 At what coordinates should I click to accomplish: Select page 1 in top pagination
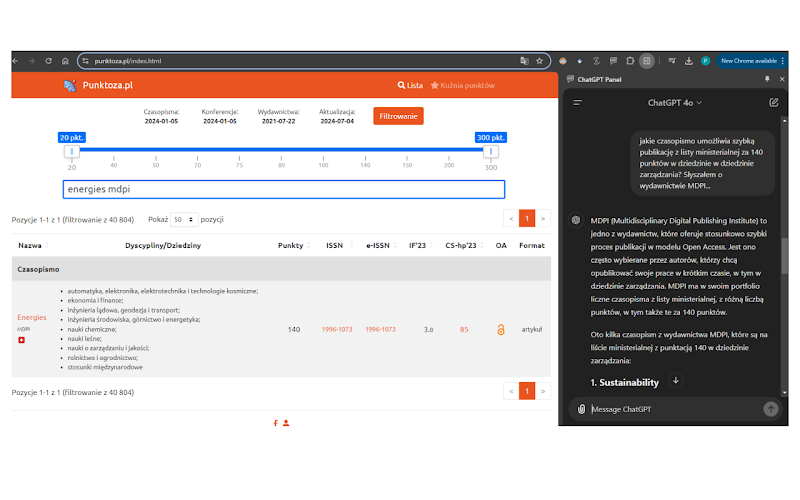(x=527, y=219)
